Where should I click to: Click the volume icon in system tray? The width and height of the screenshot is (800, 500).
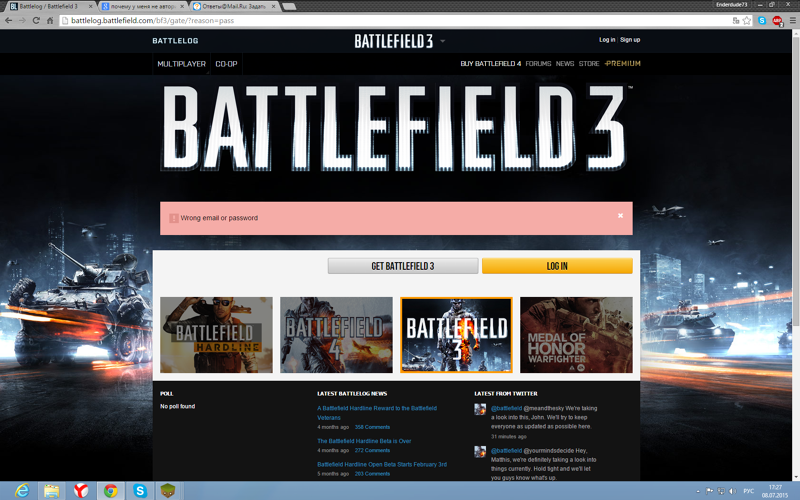point(733,491)
